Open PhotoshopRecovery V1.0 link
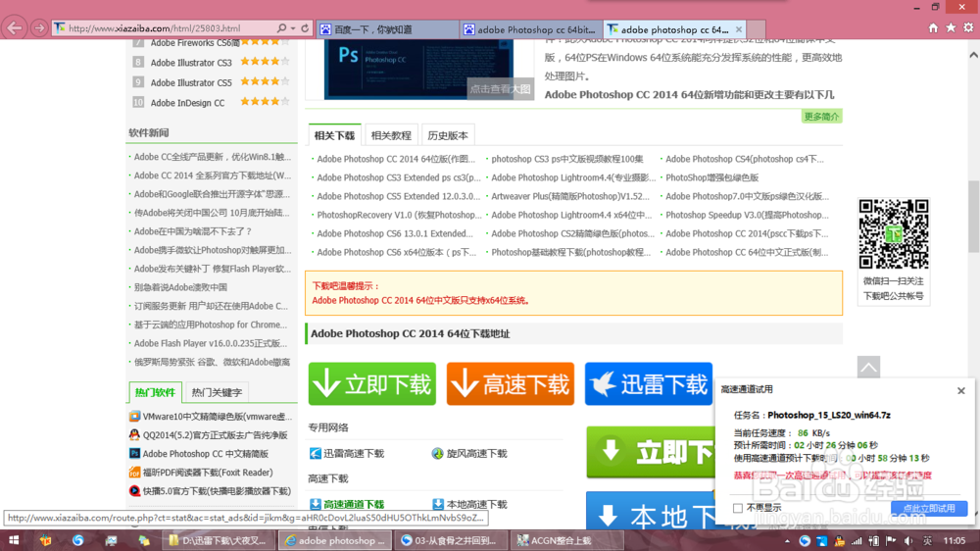Image resolution: width=980 pixels, height=551 pixels. coord(400,215)
